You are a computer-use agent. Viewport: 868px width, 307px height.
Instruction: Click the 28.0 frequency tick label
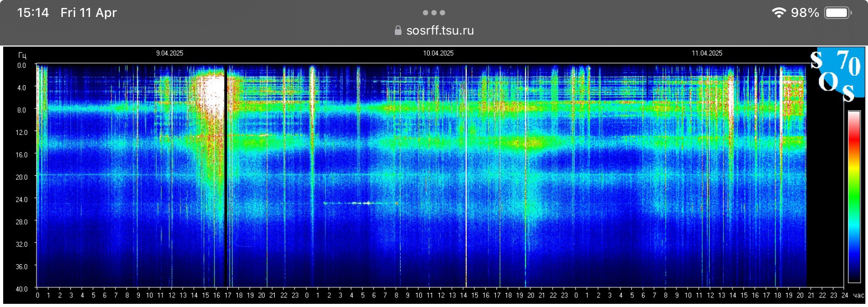point(22,222)
